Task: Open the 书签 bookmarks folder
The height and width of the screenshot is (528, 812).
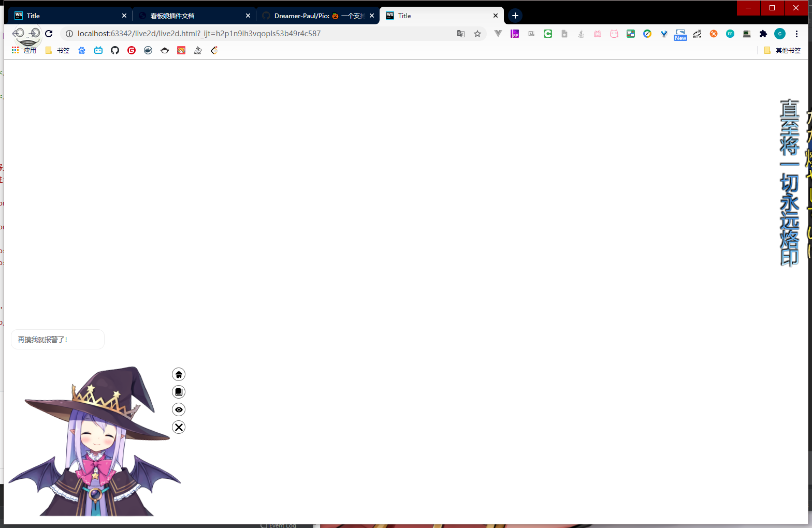Action: pos(57,50)
